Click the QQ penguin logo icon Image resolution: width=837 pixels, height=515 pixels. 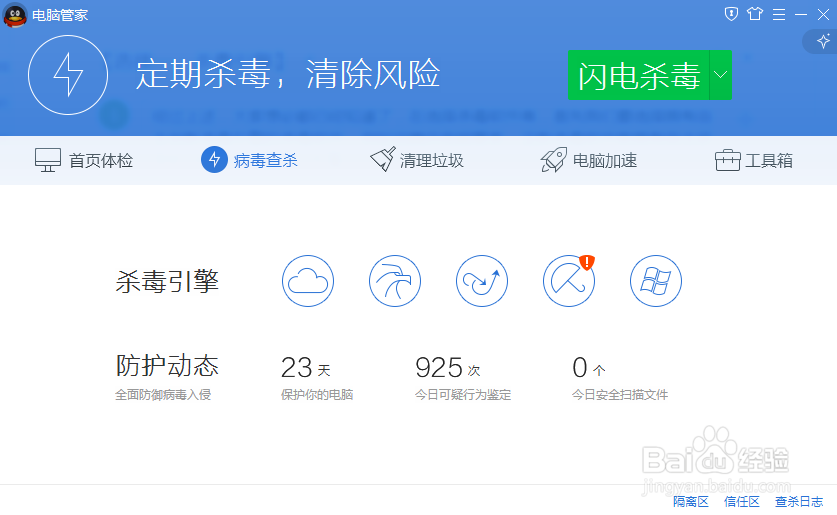click(14, 14)
